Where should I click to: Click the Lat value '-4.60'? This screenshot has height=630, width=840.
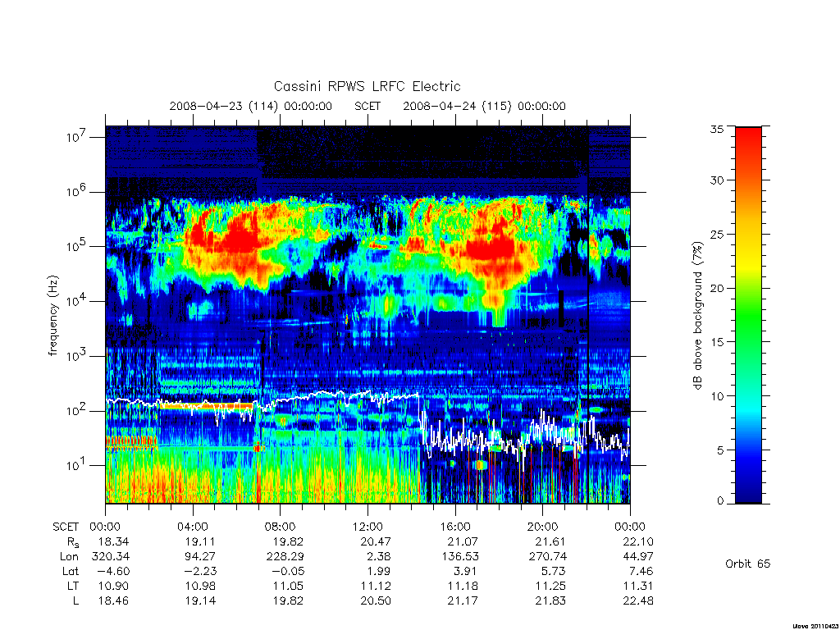(112, 571)
